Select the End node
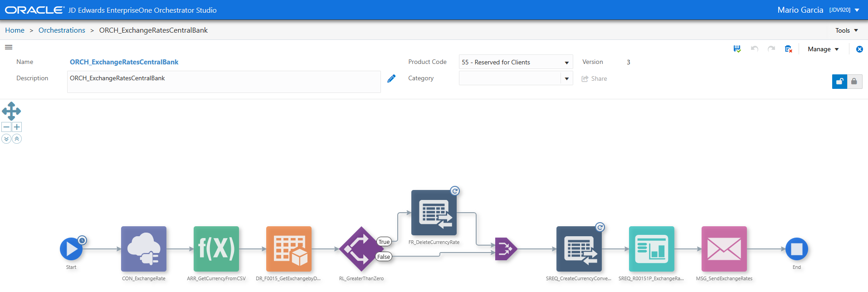This screenshot has height=292, width=868. coord(797,249)
